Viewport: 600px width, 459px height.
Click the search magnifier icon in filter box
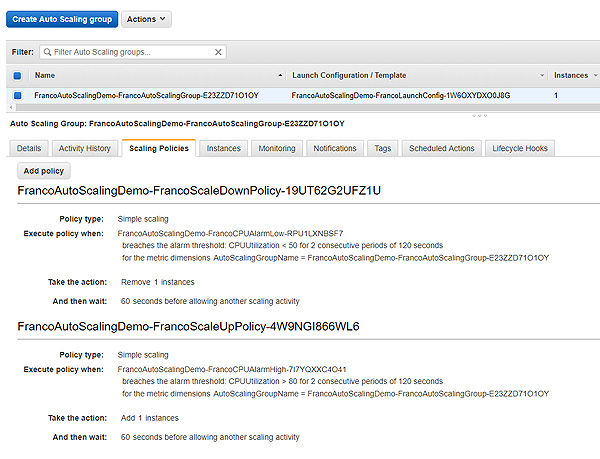pyautogui.click(x=47, y=52)
